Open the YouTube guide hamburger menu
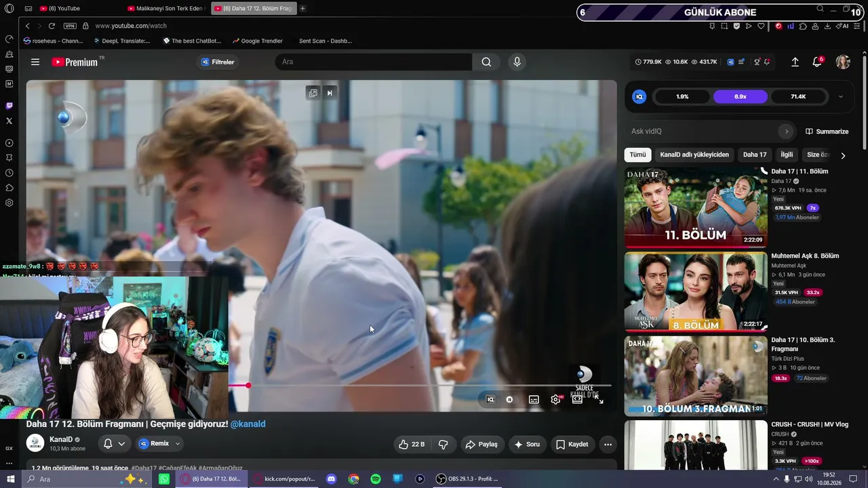868x488 pixels. coord(35,62)
